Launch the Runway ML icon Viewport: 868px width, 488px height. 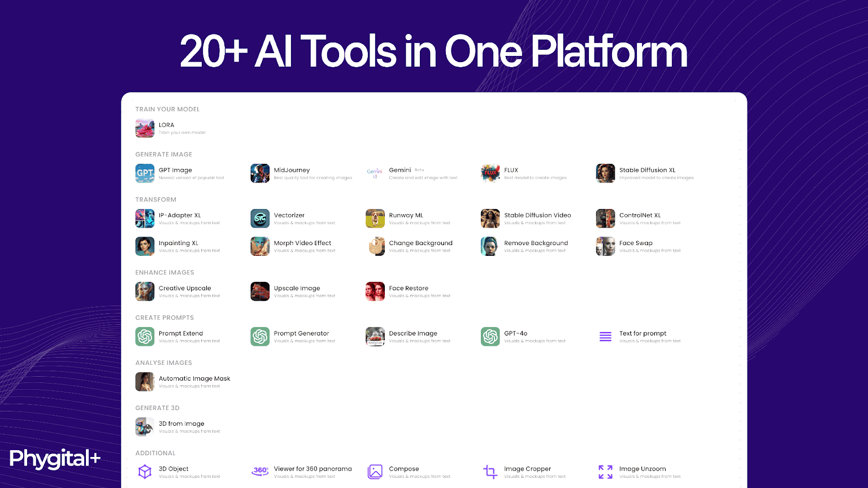coord(375,219)
